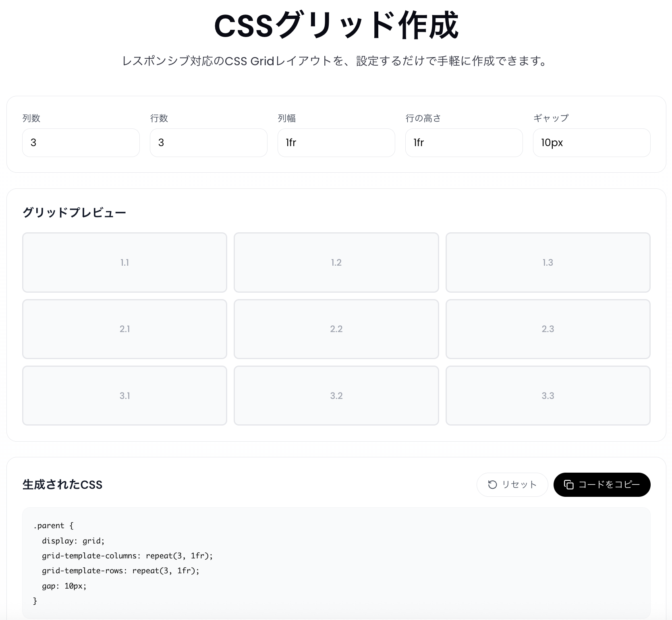Select grid preview cell 1.2
This screenshot has width=672, height=620.
point(336,262)
